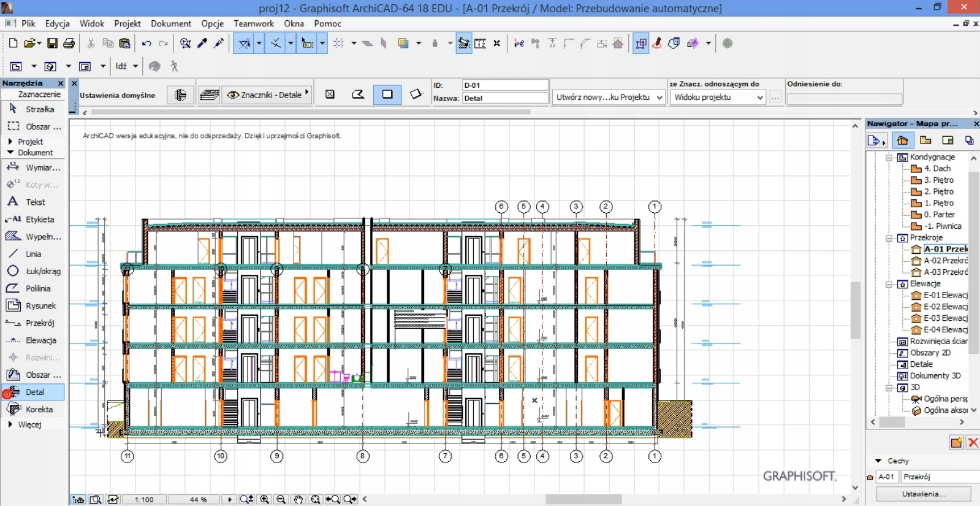Choose the Łuk/okrąg circle tool
The height and width of the screenshot is (506, 980).
(34, 271)
